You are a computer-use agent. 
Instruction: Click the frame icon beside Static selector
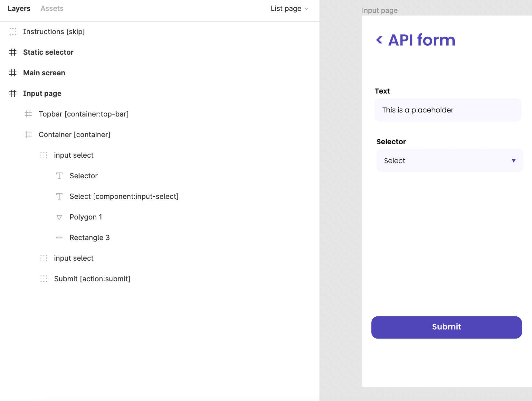tap(13, 52)
